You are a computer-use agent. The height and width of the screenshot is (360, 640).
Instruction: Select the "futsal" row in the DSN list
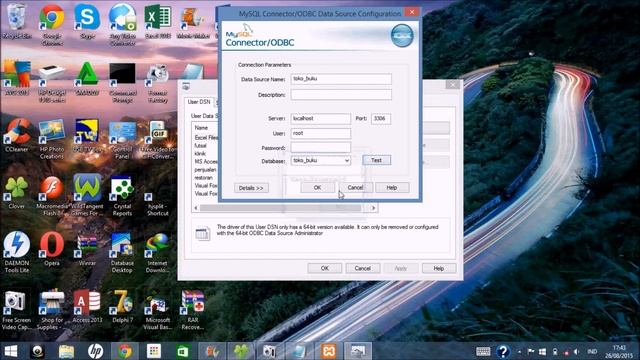(200, 145)
